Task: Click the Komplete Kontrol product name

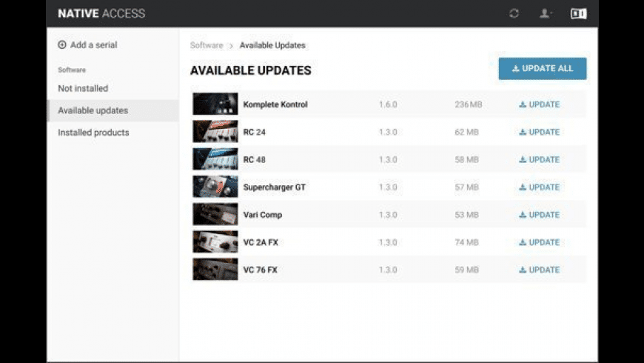Action: click(275, 104)
